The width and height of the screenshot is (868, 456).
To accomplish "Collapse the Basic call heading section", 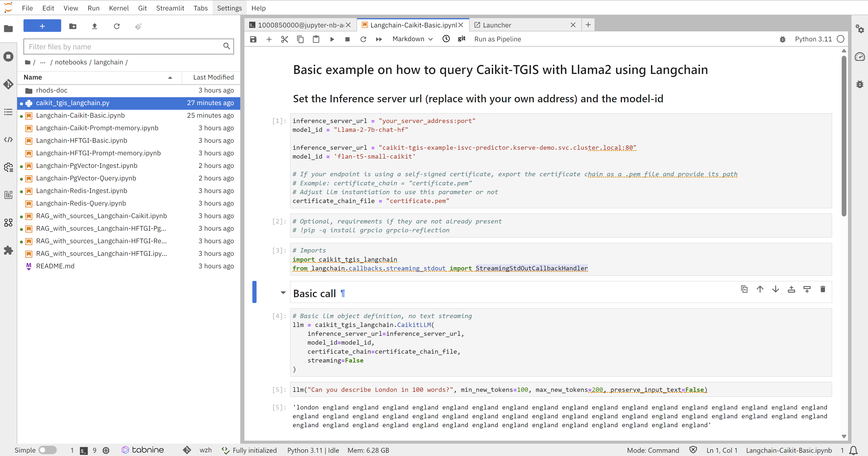I will click(x=283, y=292).
